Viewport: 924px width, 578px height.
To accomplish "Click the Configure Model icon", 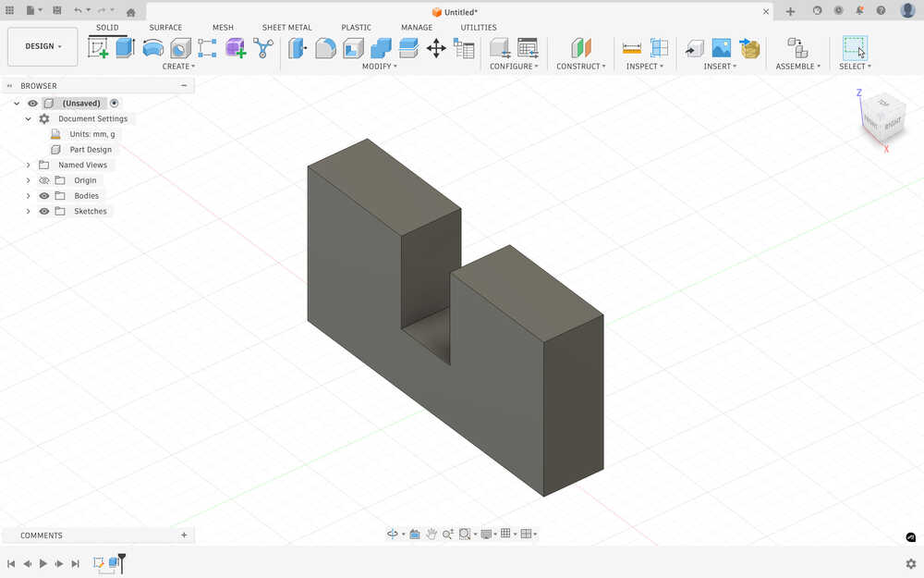I will pyautogui.click(x=500, y=48).
